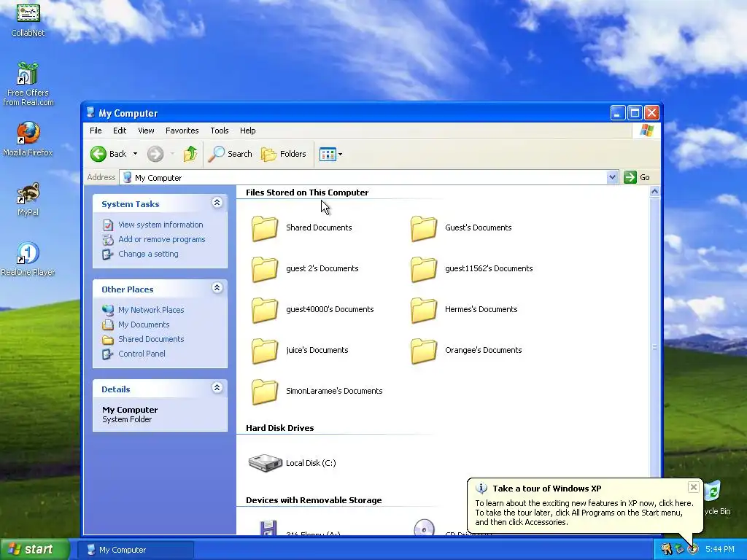747x560 pixels.
Task: Click the grayed-out Forward arrow button
Action: click(155, 154)
